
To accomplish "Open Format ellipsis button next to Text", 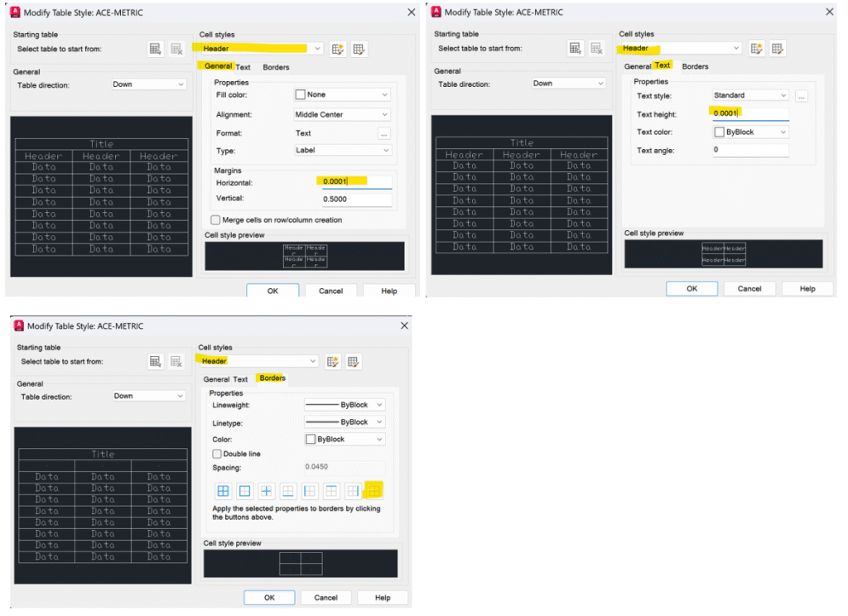I will coord(384,133).
